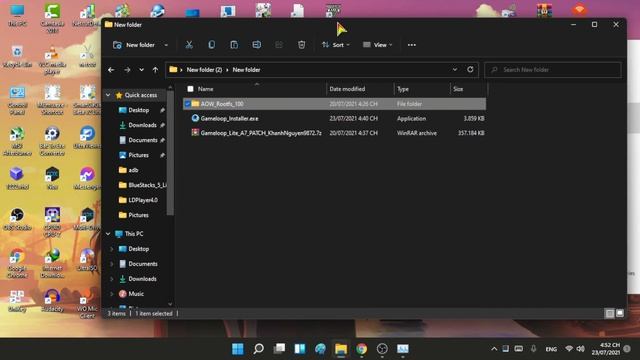Open Desktop under Quick access

click(138, 110)
